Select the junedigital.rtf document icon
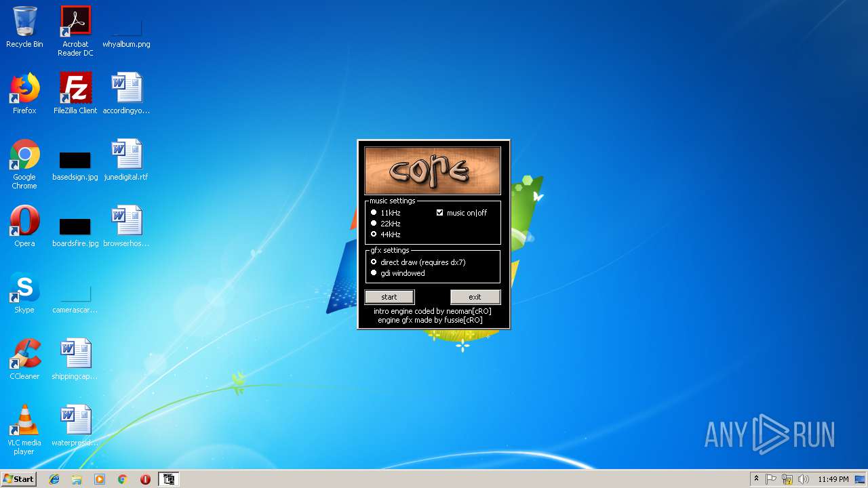Viewport: 868px width, 488px height. point(126,160)
